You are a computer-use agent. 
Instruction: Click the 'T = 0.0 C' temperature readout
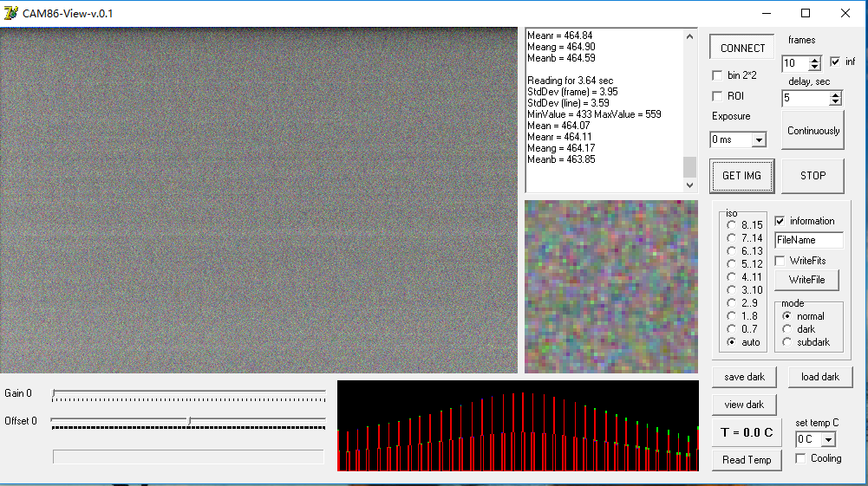(x=747, y=432)
